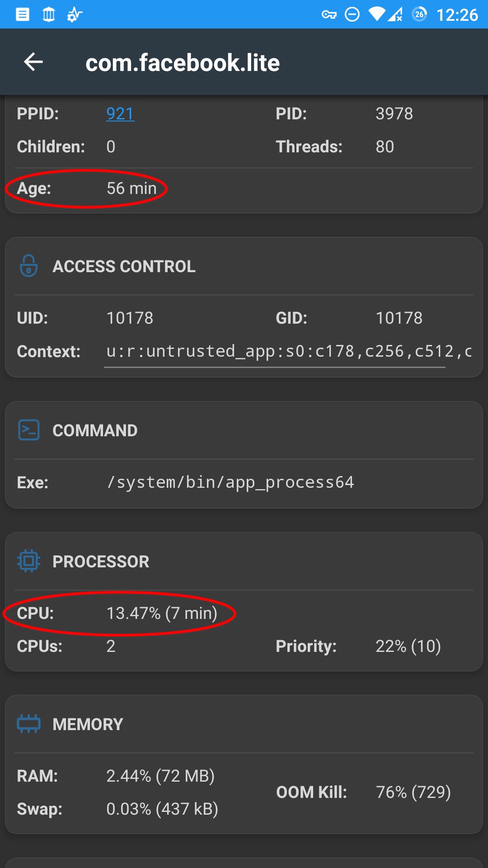The width and height of the screenshot is (488, 868).
Task: Tap the Memory RAM icon
Action: pos(28,724)
